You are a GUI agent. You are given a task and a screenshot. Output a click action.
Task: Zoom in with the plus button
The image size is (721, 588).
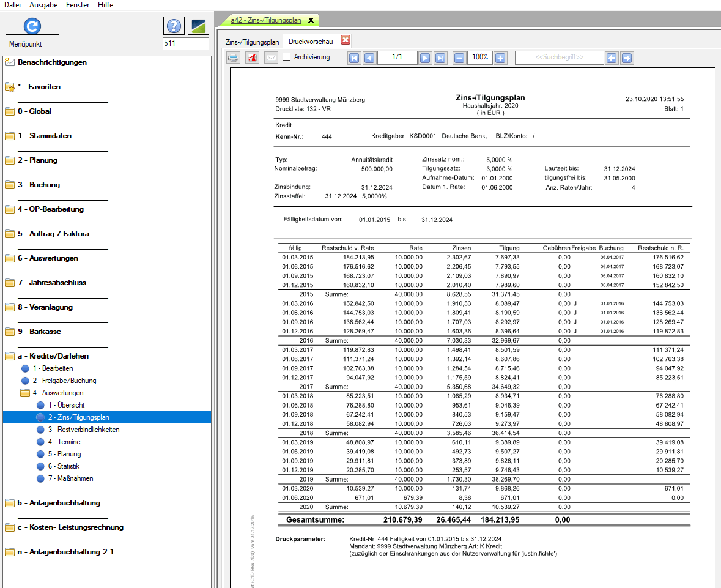pyautogui.click(x=500, y=58)
